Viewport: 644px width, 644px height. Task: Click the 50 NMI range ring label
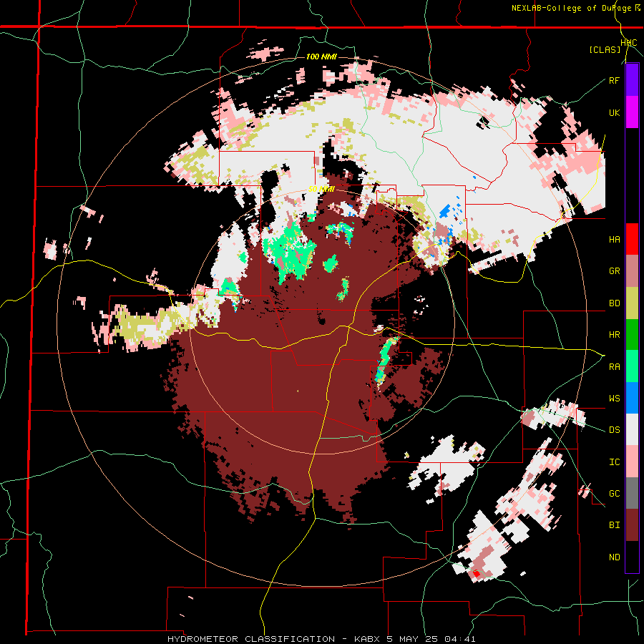coord(321,190)
